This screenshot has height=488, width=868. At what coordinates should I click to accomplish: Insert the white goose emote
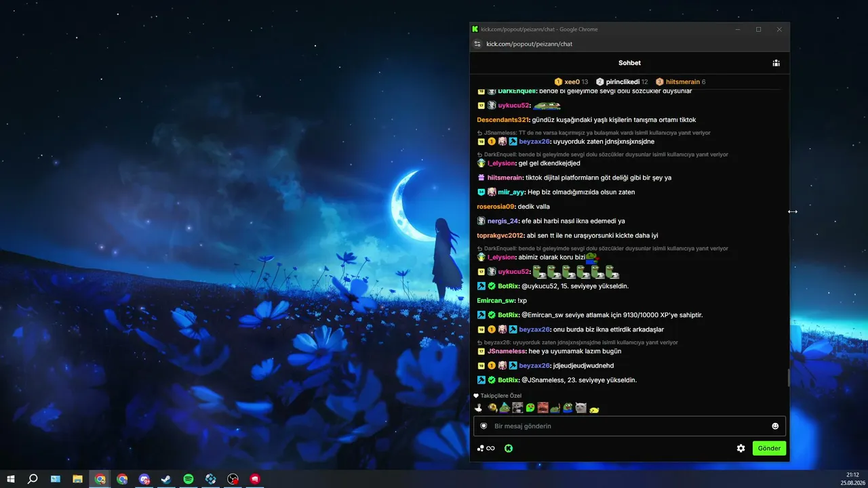[x=479, y=407]
